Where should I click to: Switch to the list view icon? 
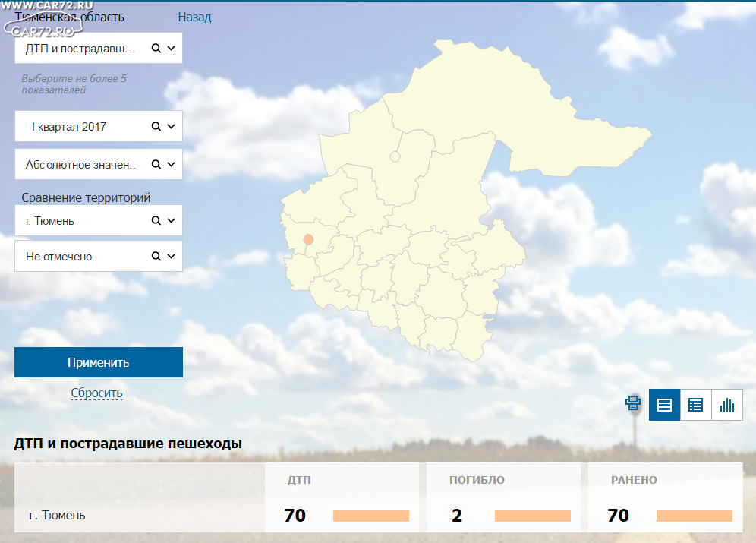(x=664, y=405)
